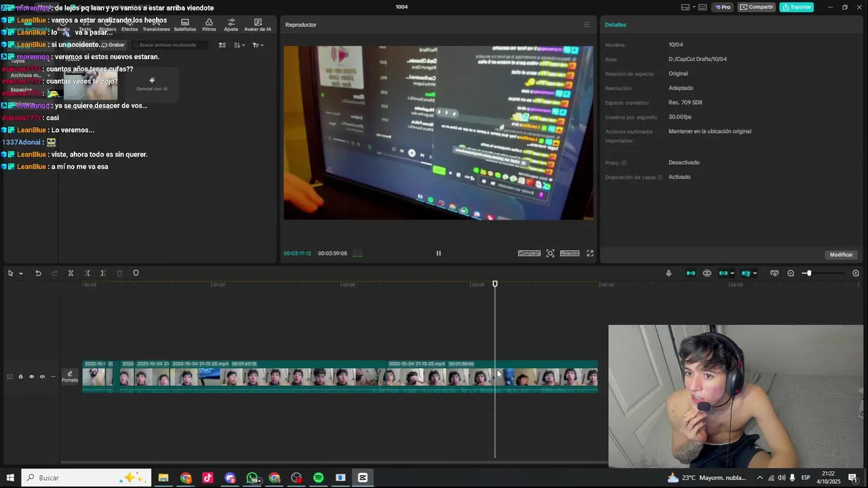Viewport: 868px width, 488px height.
Task: Open the linkage options dropdown arrow
Action: coord(732,273)
